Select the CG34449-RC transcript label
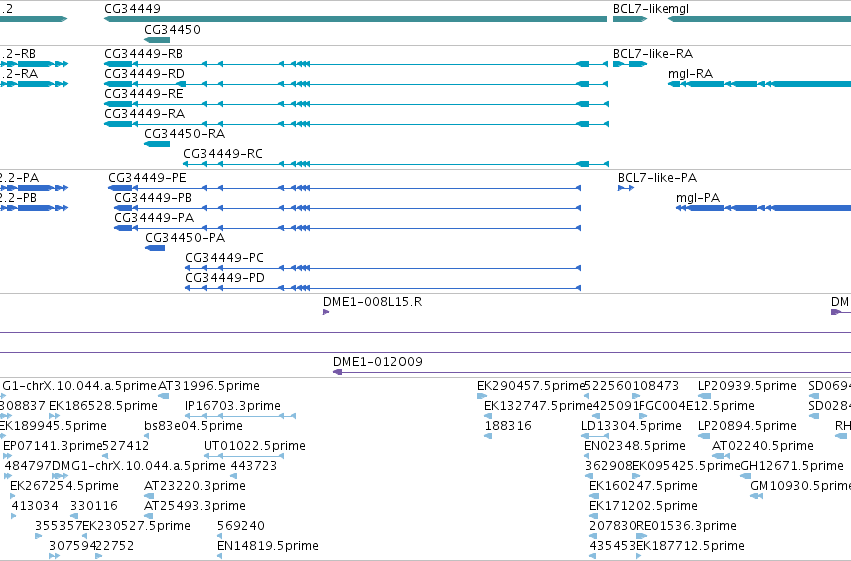The image size is (851, 561). tap(223, 154)
